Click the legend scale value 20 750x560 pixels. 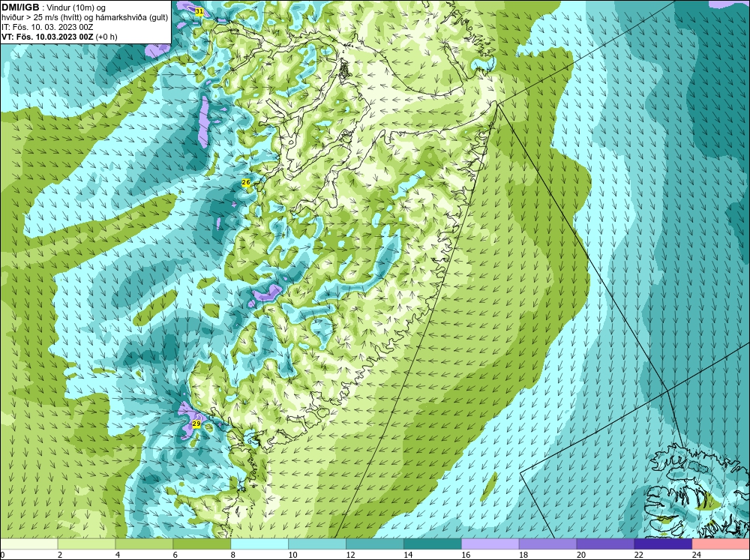581,555
